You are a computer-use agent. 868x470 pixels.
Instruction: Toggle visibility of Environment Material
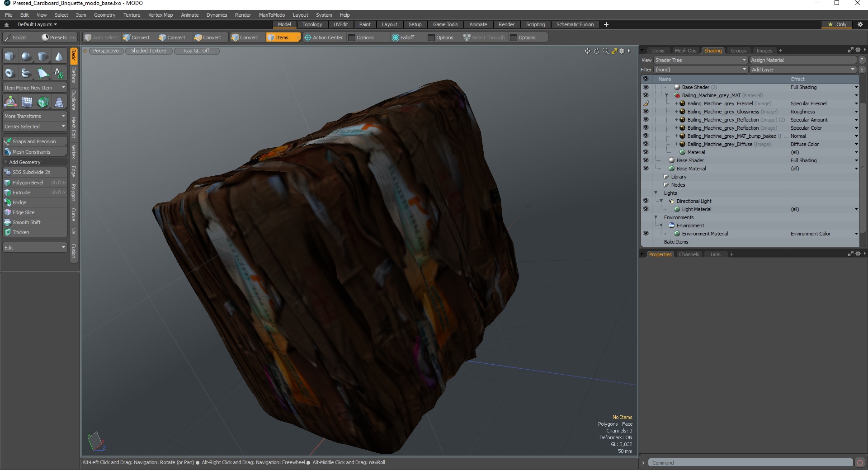coord(646,234)
